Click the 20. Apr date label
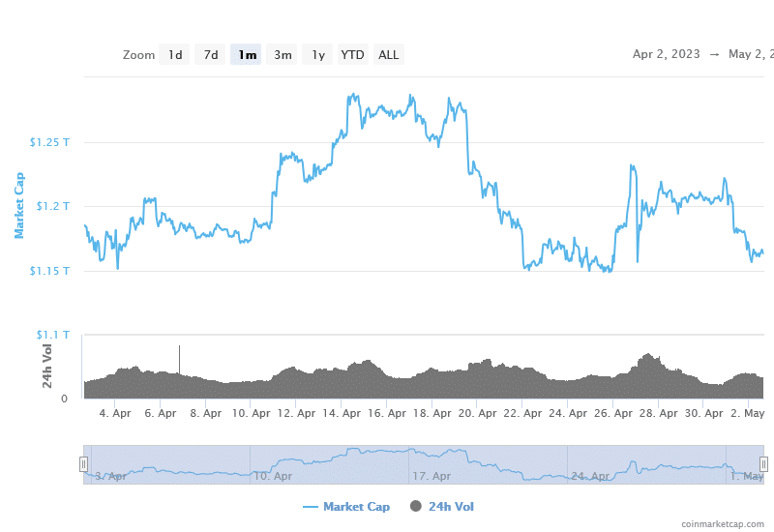 (477, 414)
